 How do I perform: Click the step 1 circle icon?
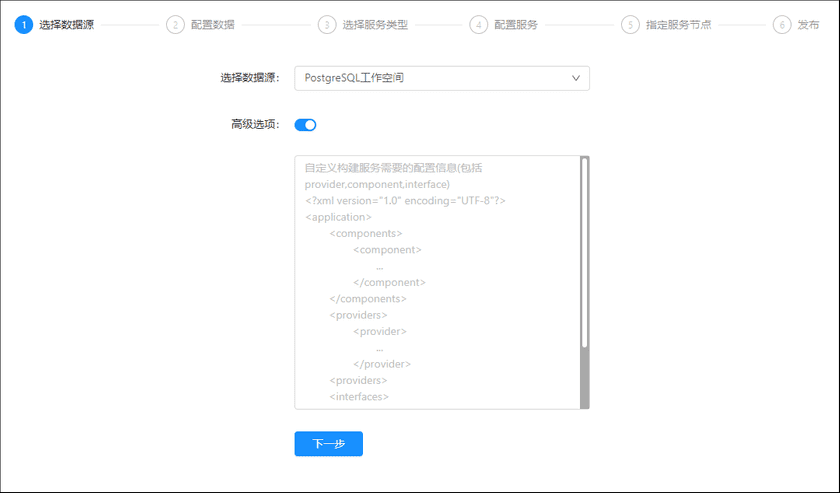[24, 25]
